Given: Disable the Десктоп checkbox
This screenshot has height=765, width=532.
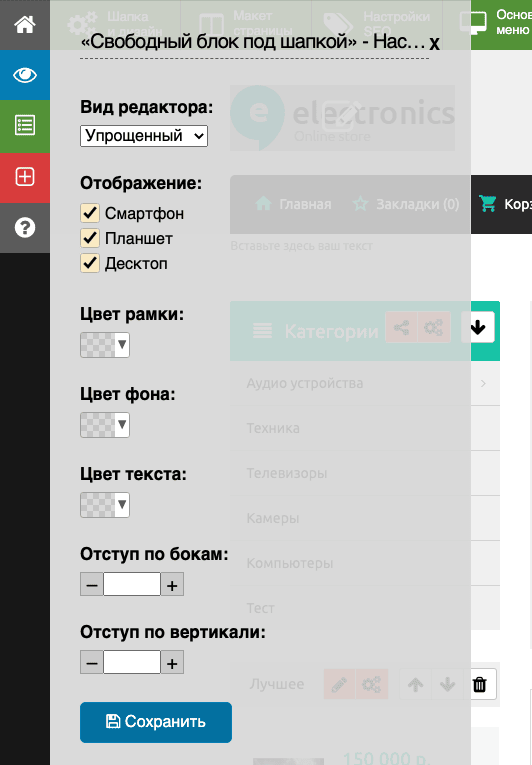Looking at the screenshot, I should 90,263.
